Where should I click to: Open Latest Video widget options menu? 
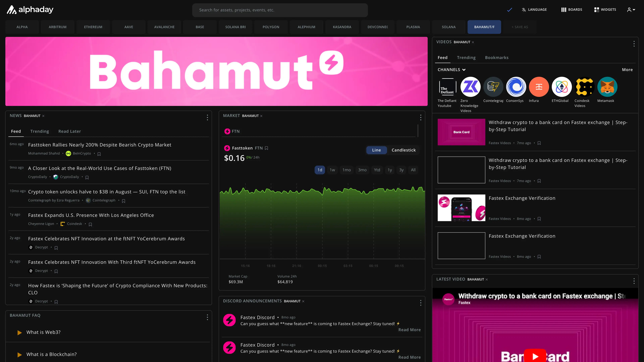[634, 281]
